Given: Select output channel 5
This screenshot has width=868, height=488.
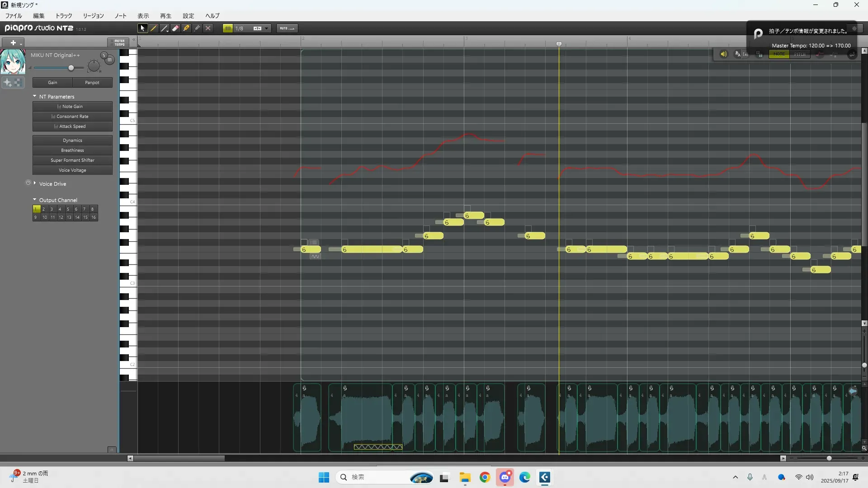Looking at the screenshot, I should [68, 209].
